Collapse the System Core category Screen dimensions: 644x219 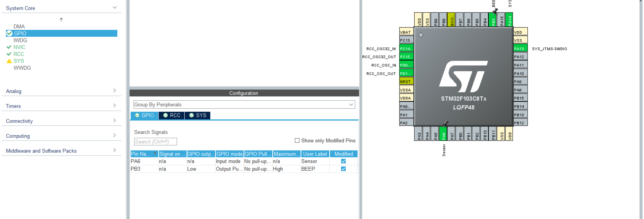pos(114,8)
